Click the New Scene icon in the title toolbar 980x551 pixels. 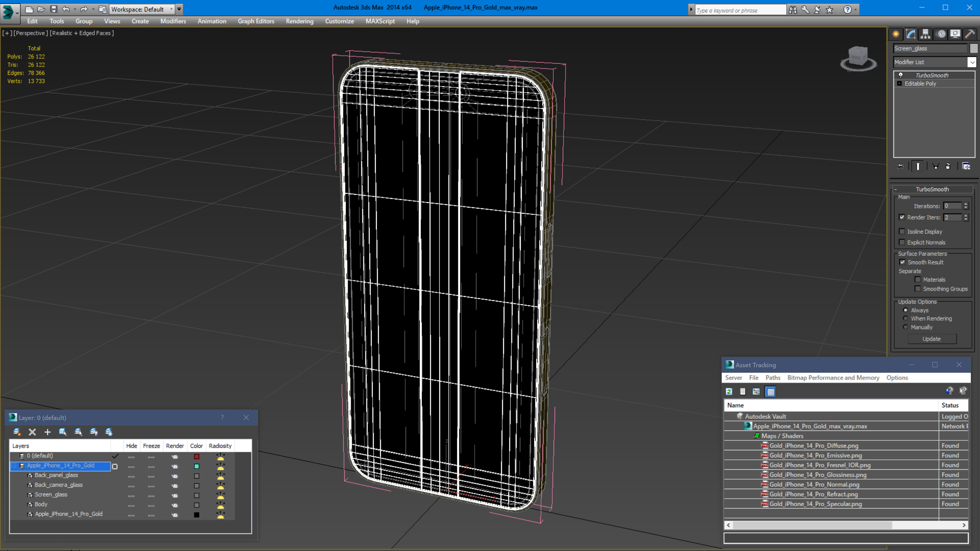29,9
